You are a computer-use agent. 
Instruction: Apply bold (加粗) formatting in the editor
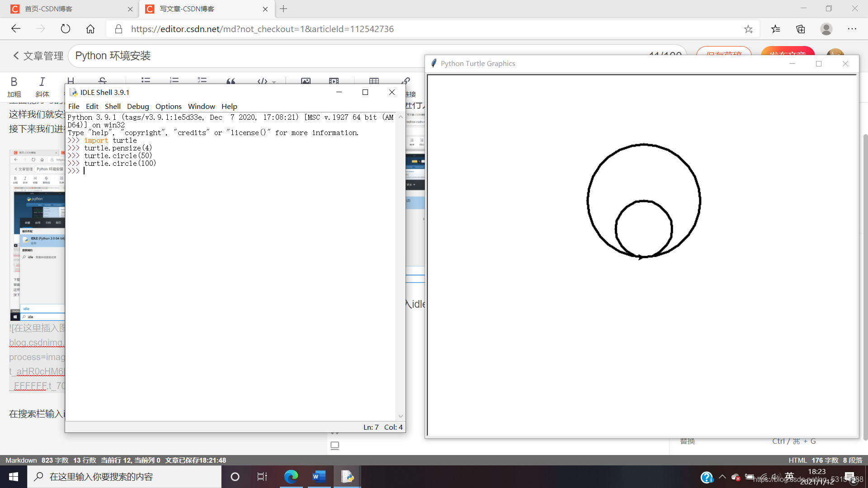[x=14, y=87]
